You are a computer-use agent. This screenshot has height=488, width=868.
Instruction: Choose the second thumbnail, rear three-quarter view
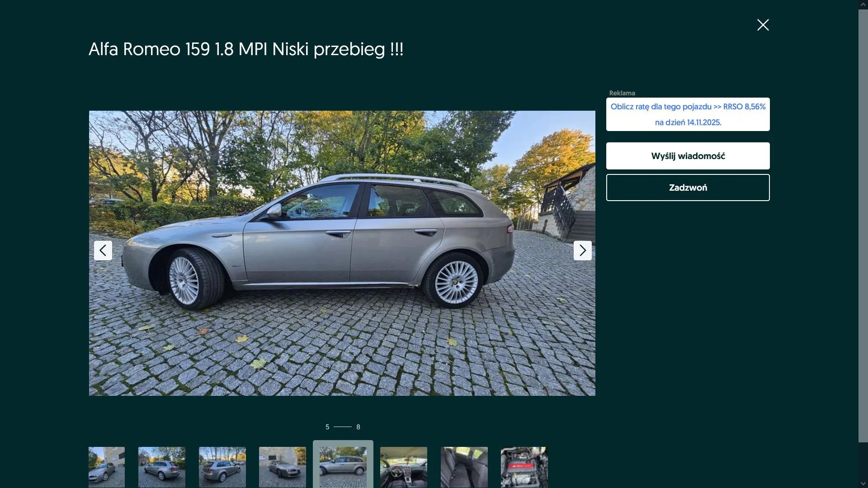pos(161,467)
